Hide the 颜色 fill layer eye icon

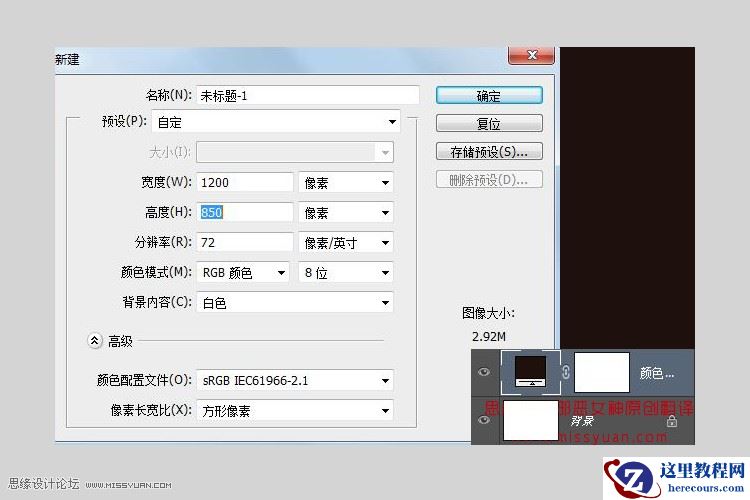484,372
